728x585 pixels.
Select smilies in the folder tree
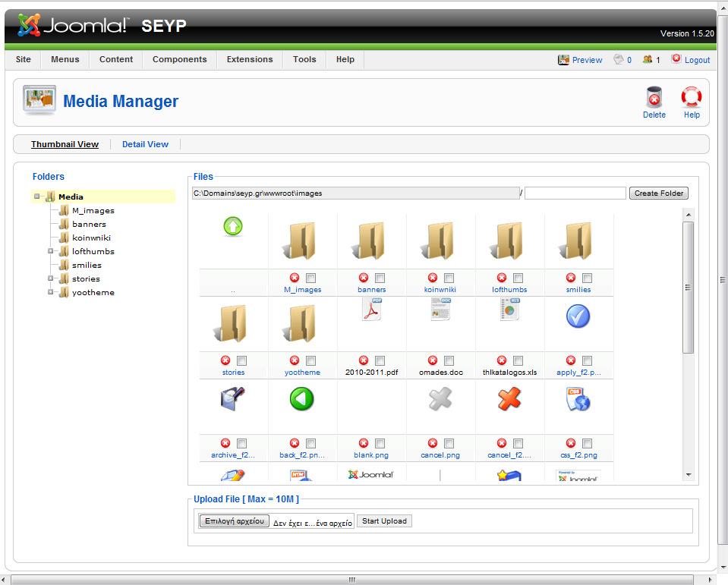click(x=87, y=265)
